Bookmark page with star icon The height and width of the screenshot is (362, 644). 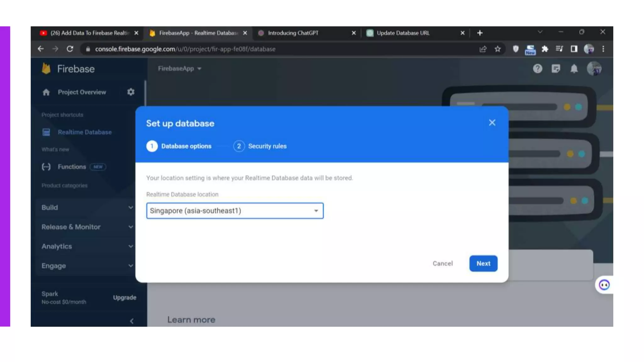(x=497, y=49)
